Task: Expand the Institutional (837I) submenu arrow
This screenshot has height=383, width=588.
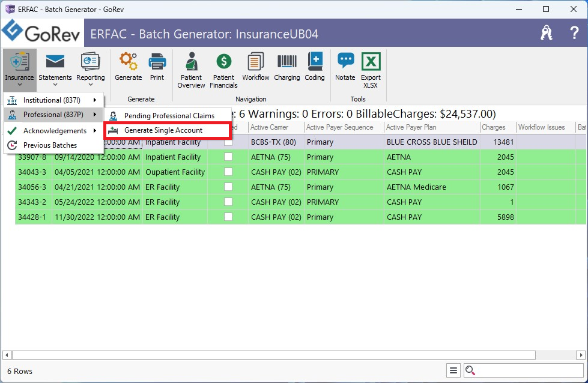Action: (95, 100)
